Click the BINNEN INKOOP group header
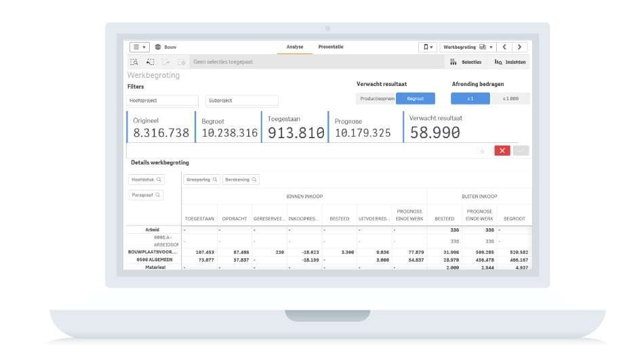The width and height of the screenshot is (644, 359). [x=304, y=196]
